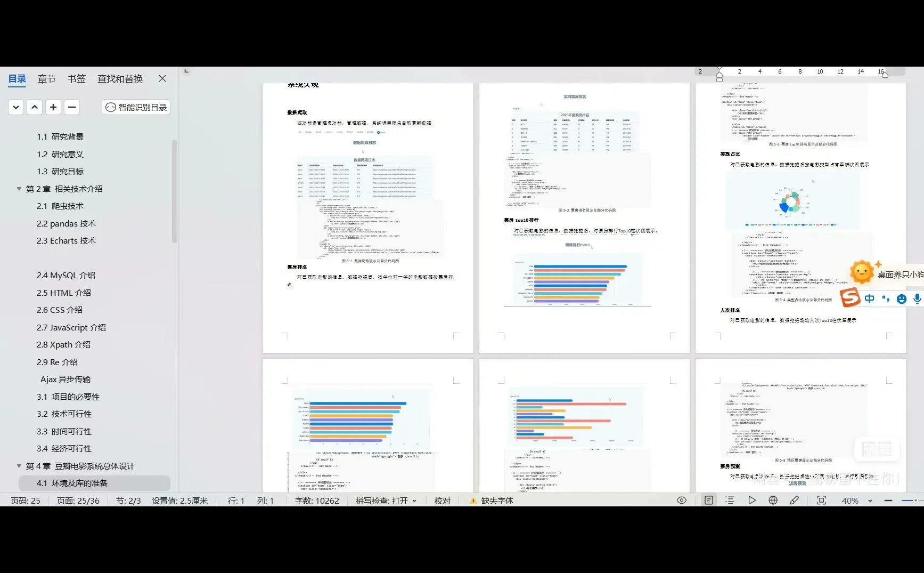Click the 行: 1 status entry

[236, 501]
